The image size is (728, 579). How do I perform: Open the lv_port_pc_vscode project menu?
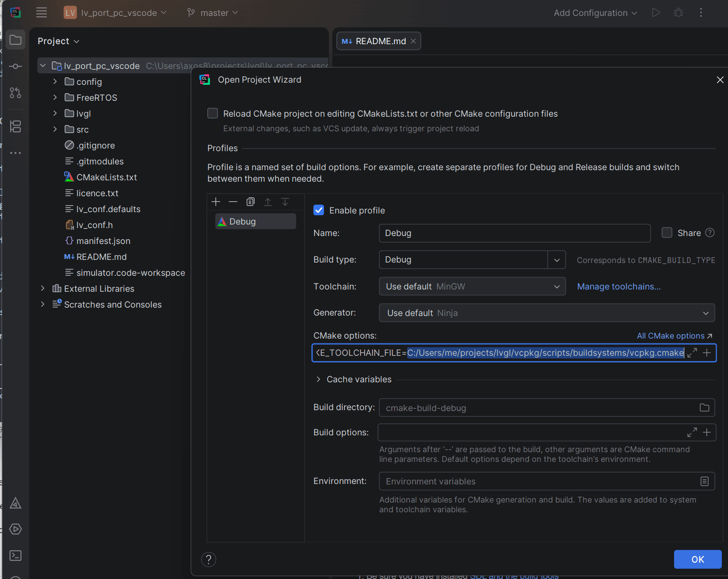click(115, 13)
